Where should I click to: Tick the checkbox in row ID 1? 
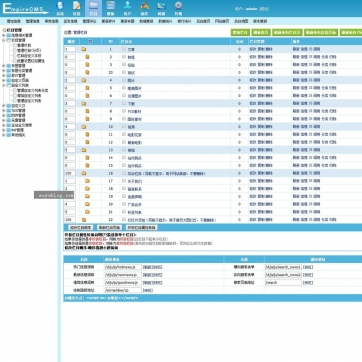[x=124, y=49]
